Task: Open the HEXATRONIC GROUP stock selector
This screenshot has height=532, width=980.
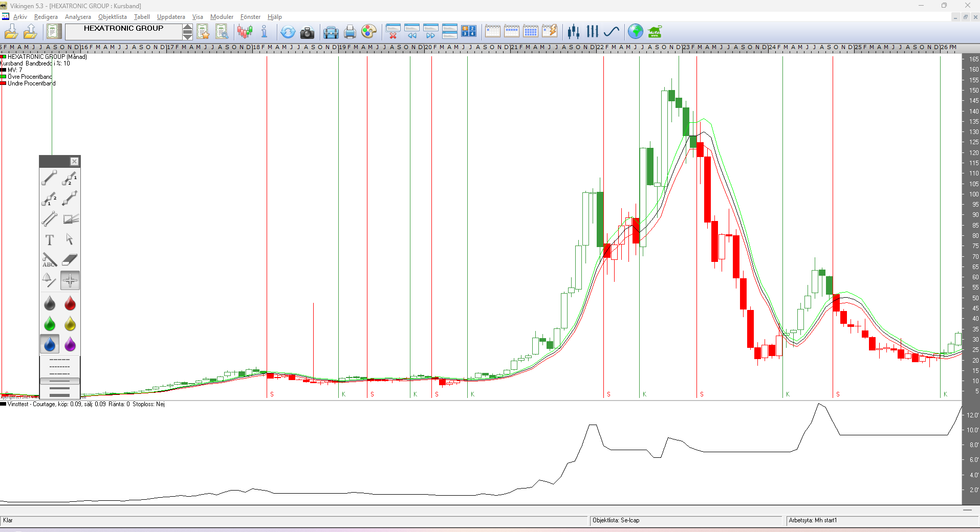Action: pyautogui.click(x=123, y=29)
